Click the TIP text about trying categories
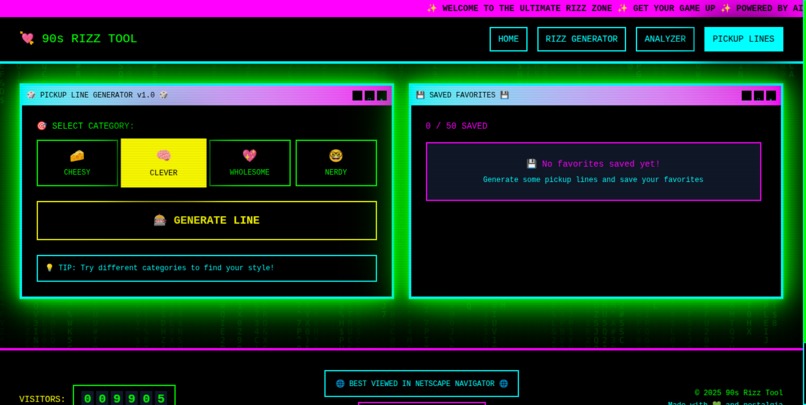806x405 pixels. (166, 268)
